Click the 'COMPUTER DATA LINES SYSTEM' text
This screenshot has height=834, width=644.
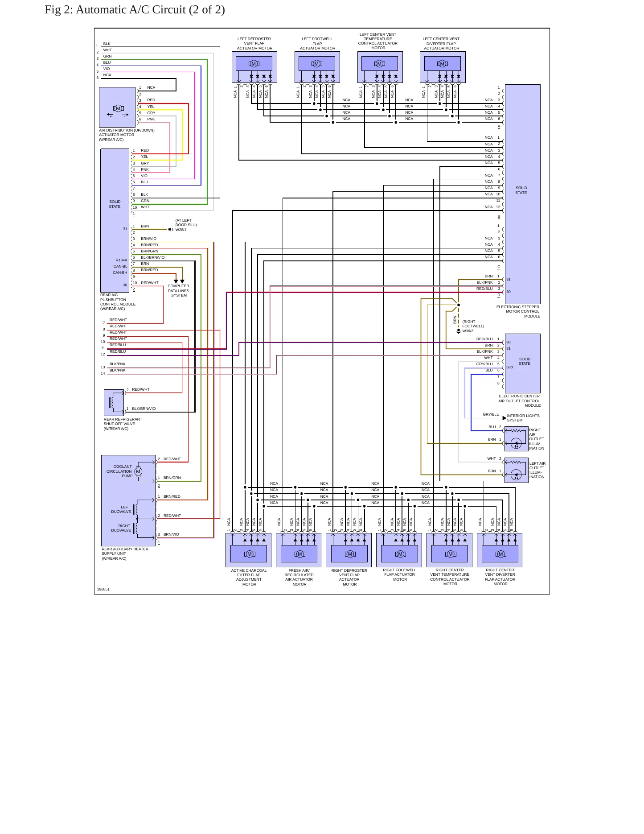[178, 291]
